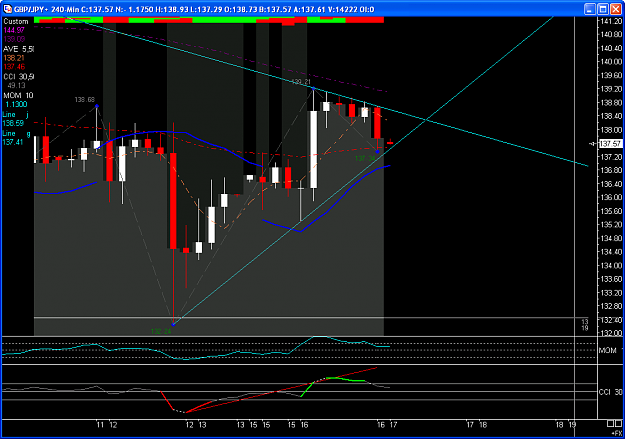
Task: Click the right square icon in the bottom-right corner
Action: pos(619,423)
